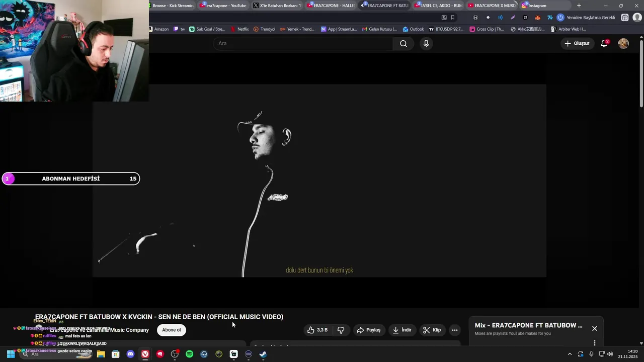Open the YouTube account avatar menu
Screen dimensions: 644x362
[623, 44]
